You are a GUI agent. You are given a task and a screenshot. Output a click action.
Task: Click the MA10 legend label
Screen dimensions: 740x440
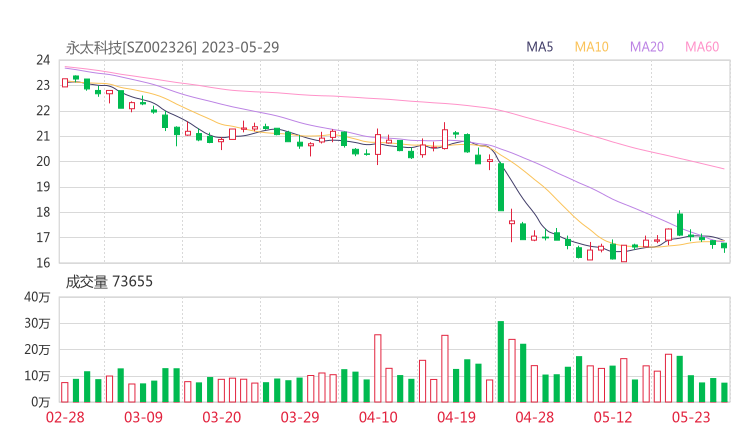click(591, 47)
